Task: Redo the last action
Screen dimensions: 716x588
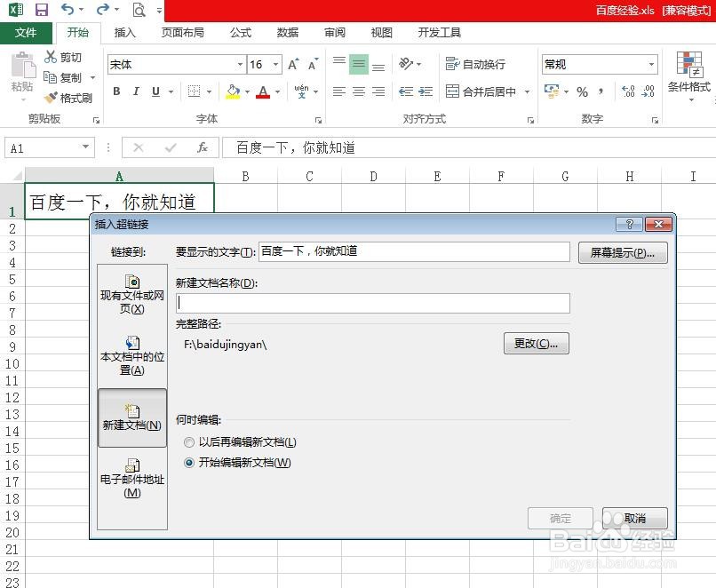Action: [103, 9]
